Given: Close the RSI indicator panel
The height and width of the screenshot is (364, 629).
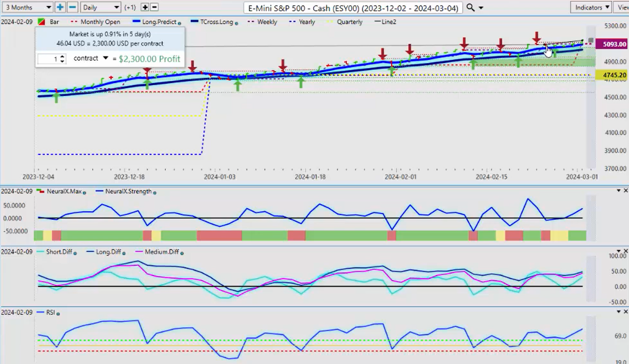Looking at the screenshot, I should coord(625,312).
